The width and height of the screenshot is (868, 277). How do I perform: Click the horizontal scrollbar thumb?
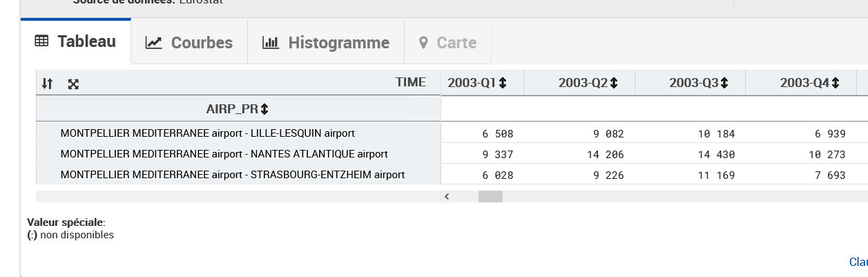[490, 196]
